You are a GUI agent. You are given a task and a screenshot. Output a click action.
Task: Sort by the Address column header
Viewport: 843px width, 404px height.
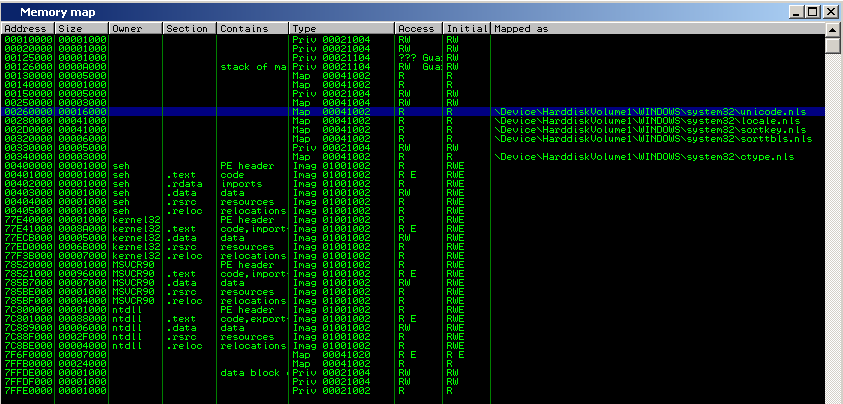pos(27,29)
